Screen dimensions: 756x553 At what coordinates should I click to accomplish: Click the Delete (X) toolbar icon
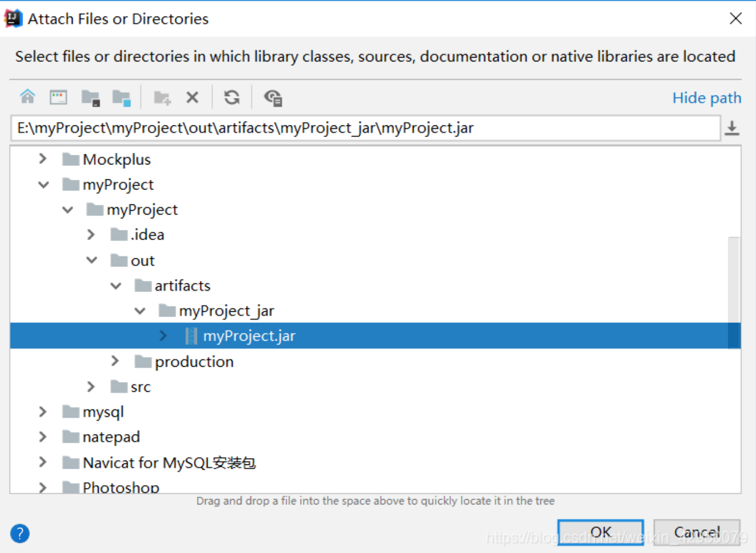[192, 97]
